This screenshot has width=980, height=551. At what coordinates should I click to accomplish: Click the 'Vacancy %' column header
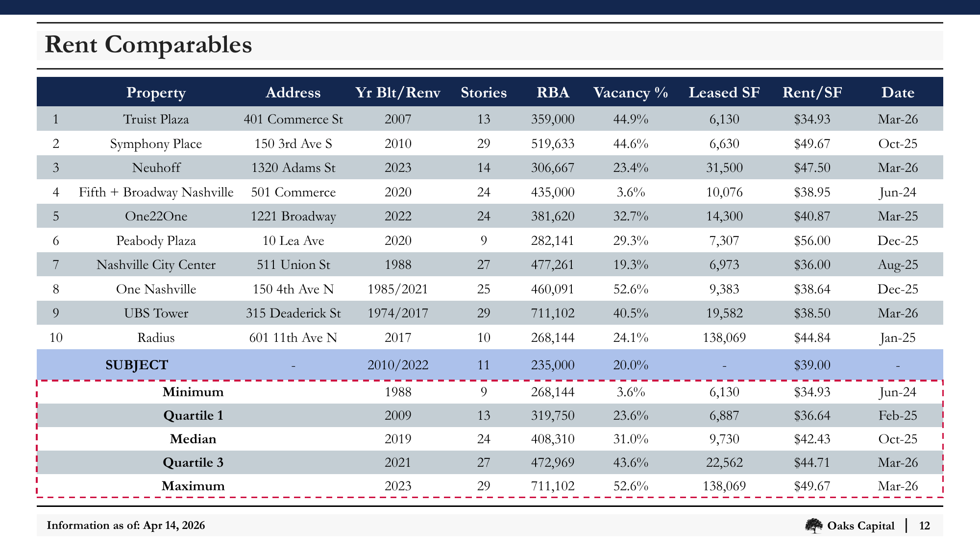631,93
